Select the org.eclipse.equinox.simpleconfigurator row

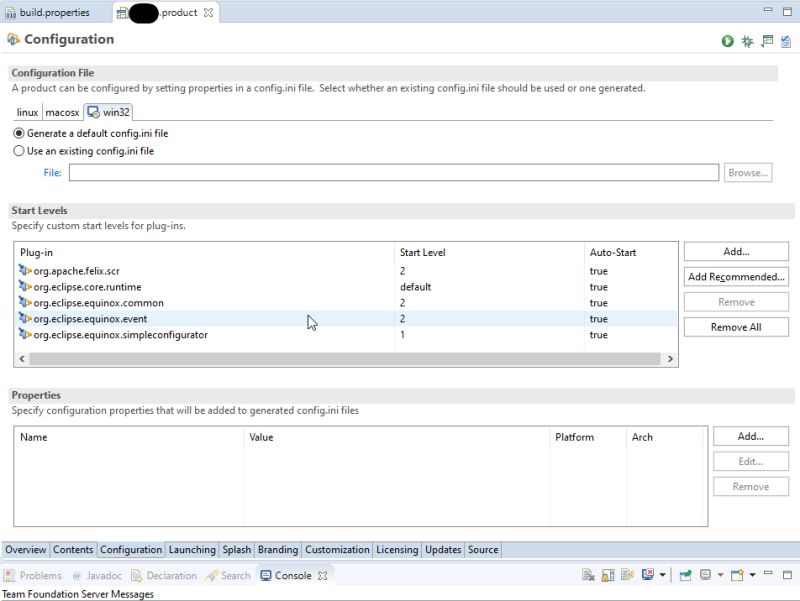coord(347,335)
